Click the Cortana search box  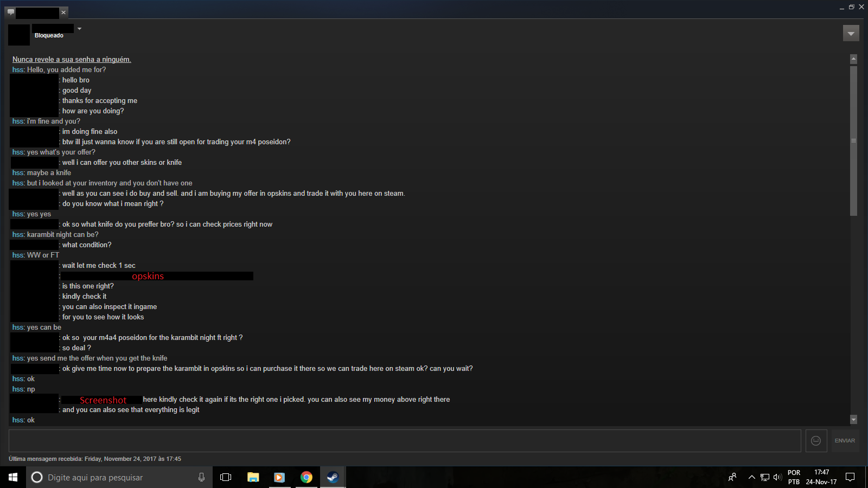pyautogui.click(x=119, y=477)
